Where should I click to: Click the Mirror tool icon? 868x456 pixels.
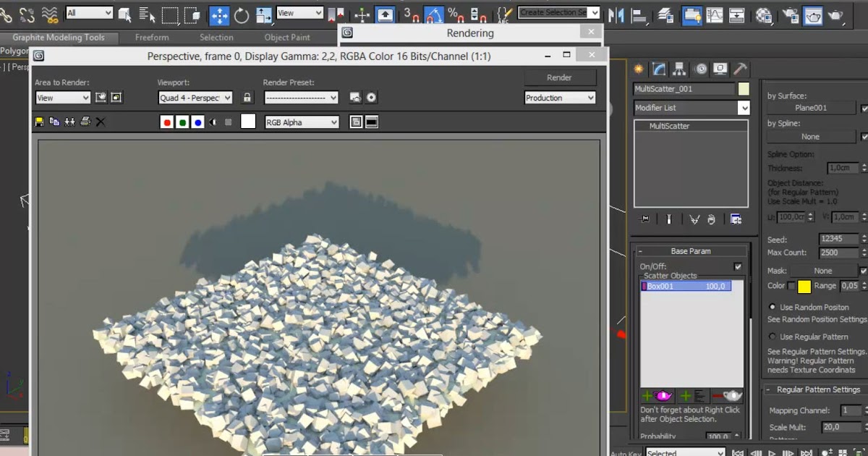pyautogui.click(x=616, y=14)
